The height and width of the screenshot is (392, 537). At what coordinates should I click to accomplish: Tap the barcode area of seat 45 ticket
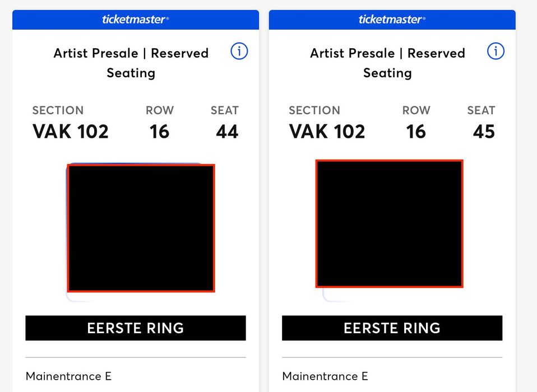coord(390,223)
